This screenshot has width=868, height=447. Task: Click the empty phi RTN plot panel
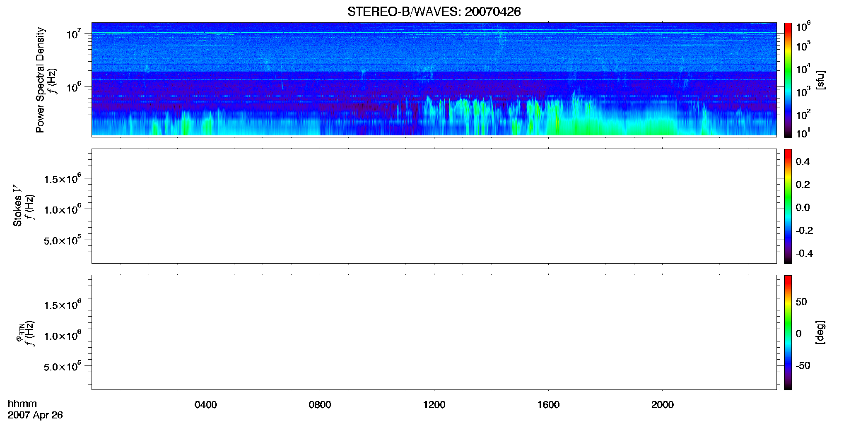click(434, 332)
